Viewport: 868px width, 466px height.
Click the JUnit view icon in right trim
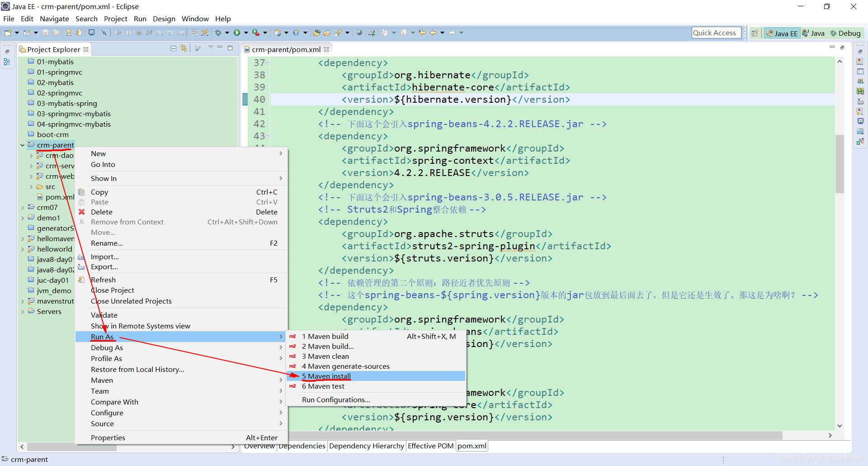(x=860, y=141)
